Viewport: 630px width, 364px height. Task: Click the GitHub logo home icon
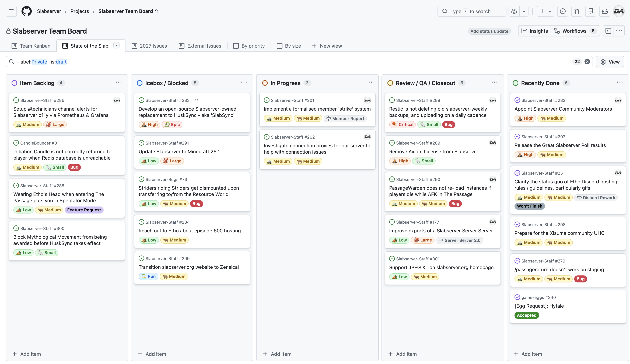(26, 11)
